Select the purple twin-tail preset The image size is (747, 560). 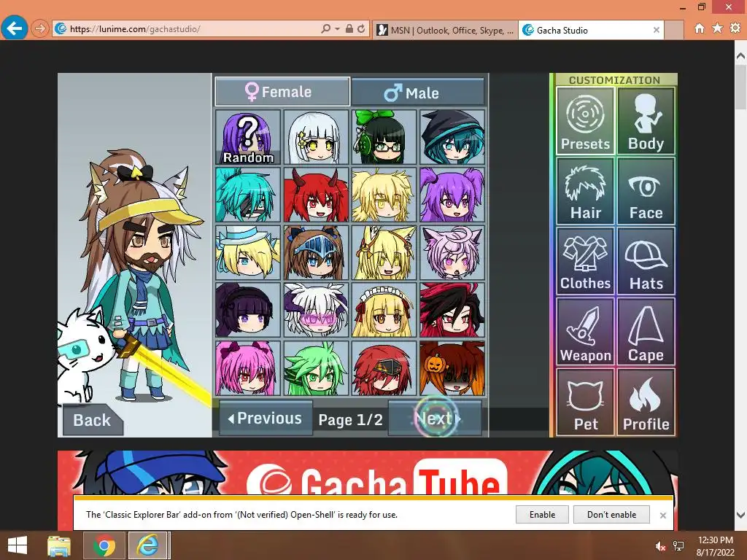coord(452,195)
